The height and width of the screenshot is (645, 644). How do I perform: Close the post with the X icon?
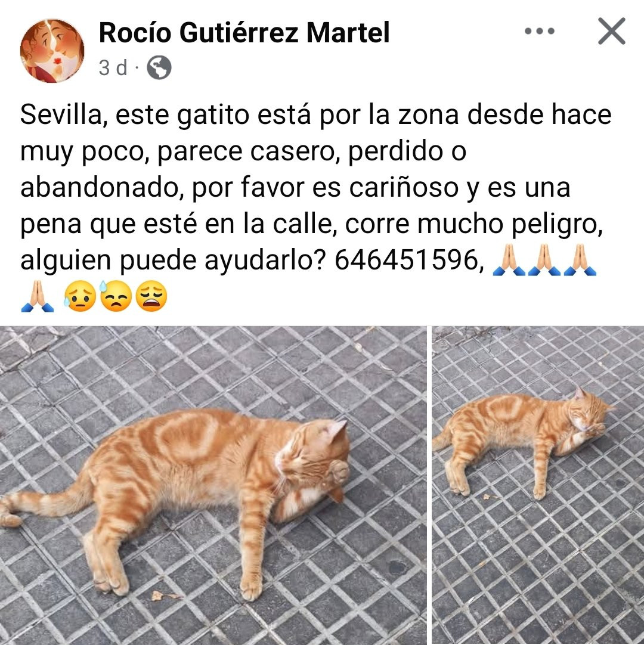pos(611,31)
